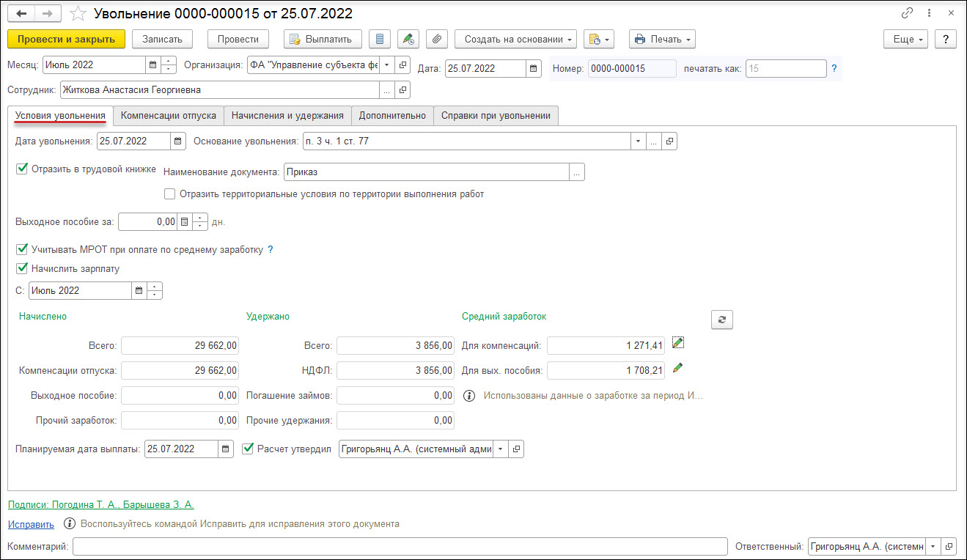Open the three-dots window menu
This screenshot has width=967, height=560.
(x=930, y=13)
